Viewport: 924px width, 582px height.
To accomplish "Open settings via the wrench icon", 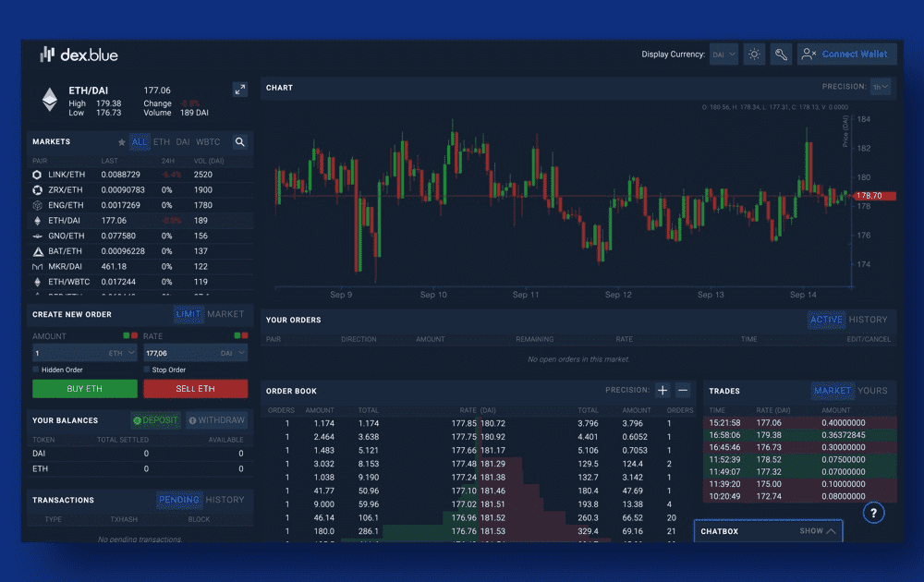I will pos(781,54).
